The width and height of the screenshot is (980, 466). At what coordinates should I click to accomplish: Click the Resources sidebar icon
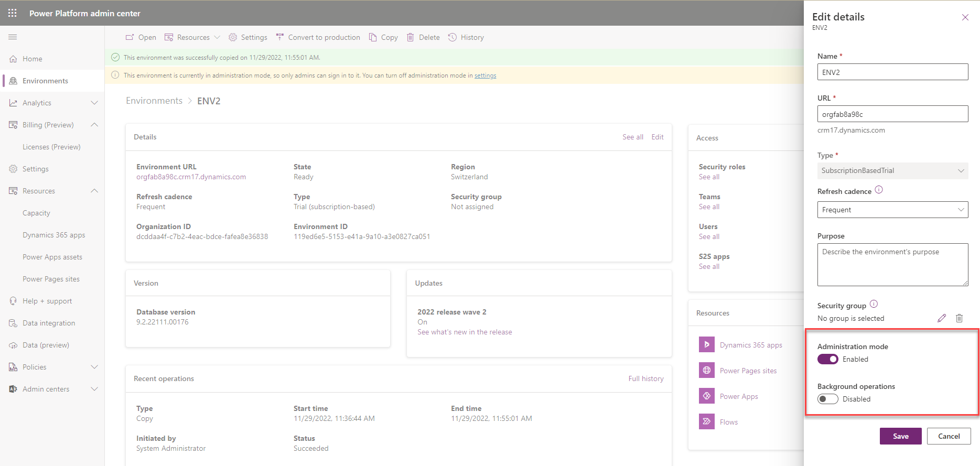coord(13,191)
